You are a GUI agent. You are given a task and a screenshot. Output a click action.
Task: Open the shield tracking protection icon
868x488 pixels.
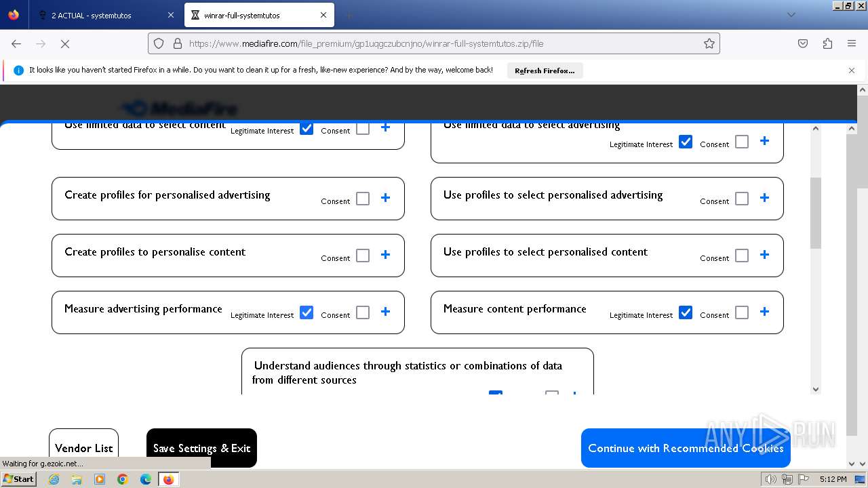(x=159, y=43)
